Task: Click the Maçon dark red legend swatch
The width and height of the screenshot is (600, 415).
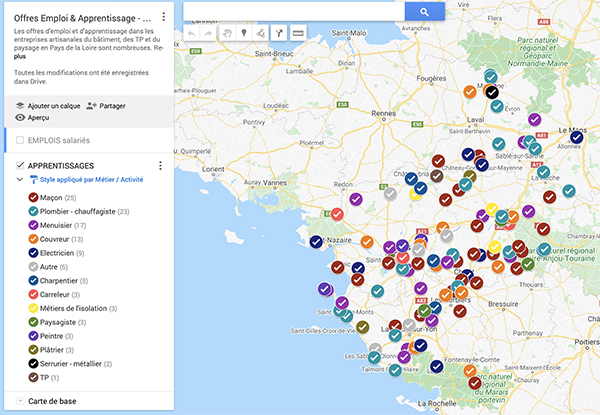Action: coord(33,198)
